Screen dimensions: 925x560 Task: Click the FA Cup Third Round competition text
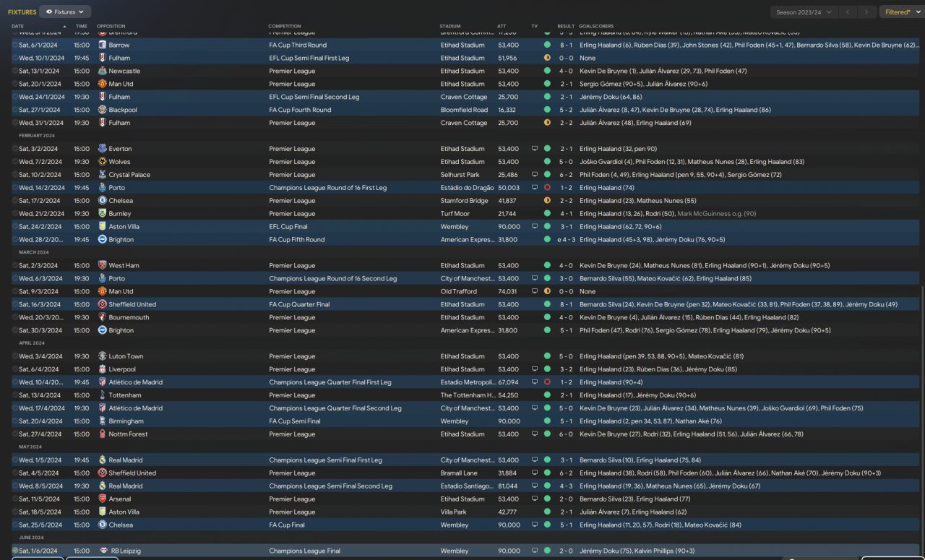298,45
